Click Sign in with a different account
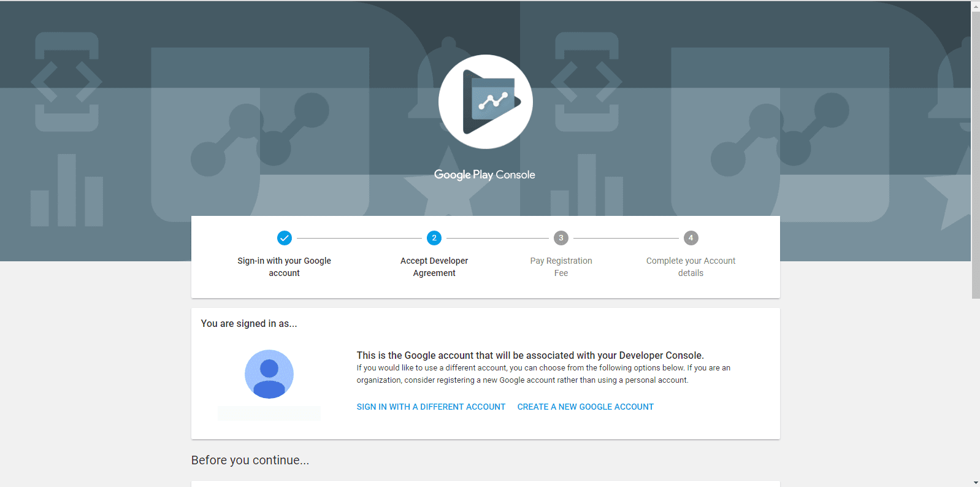The height and width of the screenshot is (487, 980). [431, 407]
